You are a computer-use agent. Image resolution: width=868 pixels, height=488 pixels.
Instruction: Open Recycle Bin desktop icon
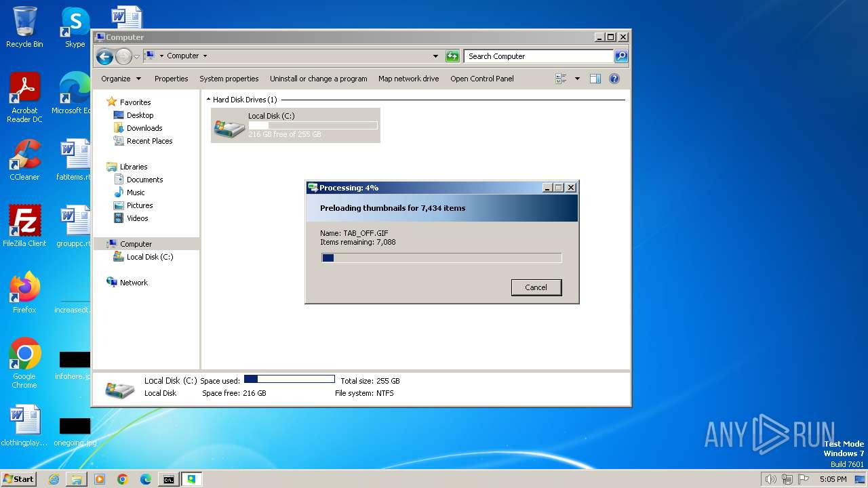click(x=24, y=28)
